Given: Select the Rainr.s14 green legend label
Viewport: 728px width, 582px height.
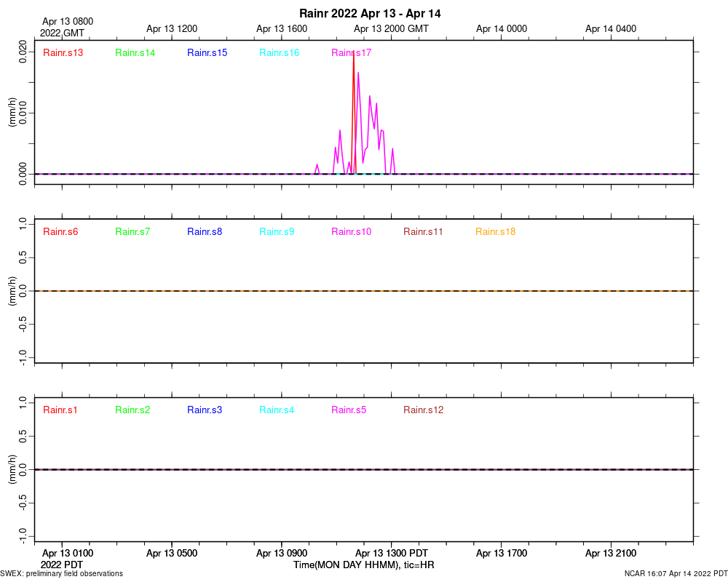Looking at the screenshot, I should [x=135, y=53].
